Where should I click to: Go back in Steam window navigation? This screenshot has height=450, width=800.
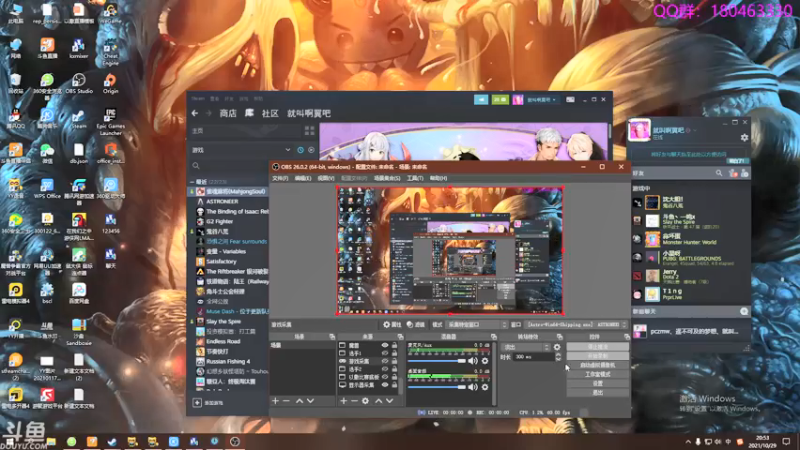coord(195,113)
